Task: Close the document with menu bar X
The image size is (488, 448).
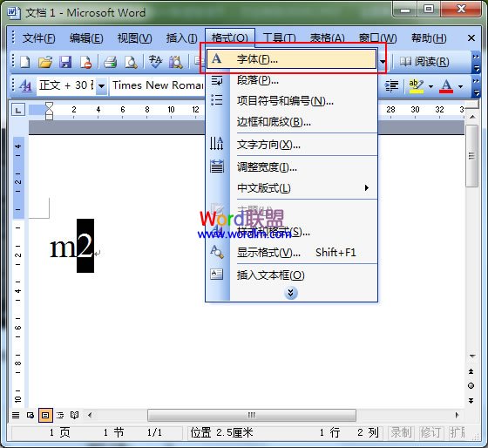Action: coord(471,38)
